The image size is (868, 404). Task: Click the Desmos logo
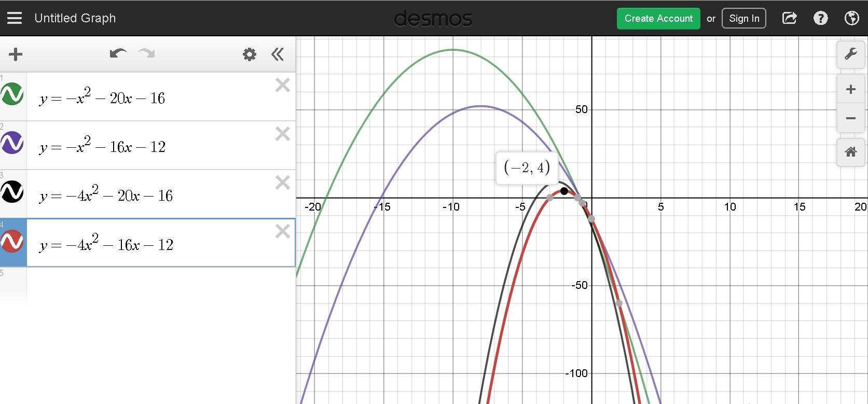click(433, 19)
